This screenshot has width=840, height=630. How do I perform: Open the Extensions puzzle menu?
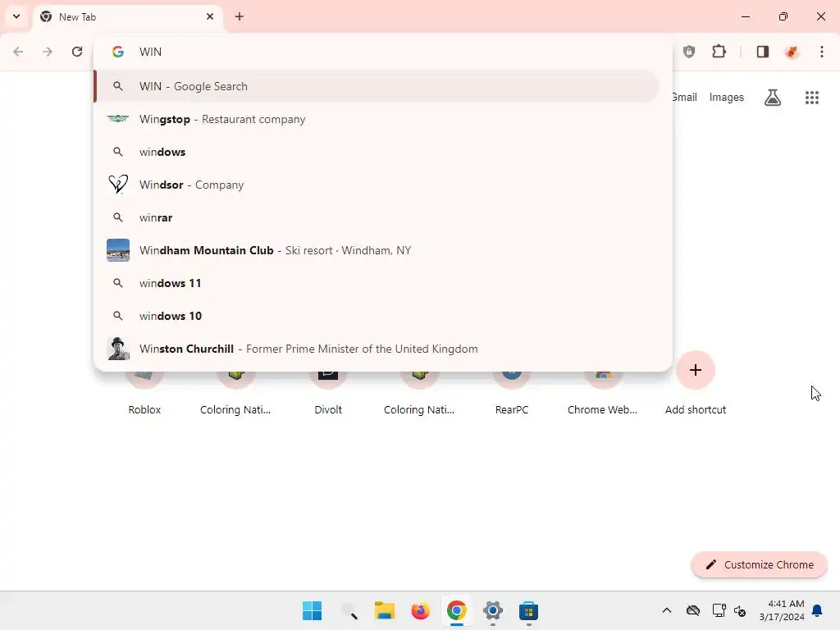pyautogui.click(x=719, y=52)
